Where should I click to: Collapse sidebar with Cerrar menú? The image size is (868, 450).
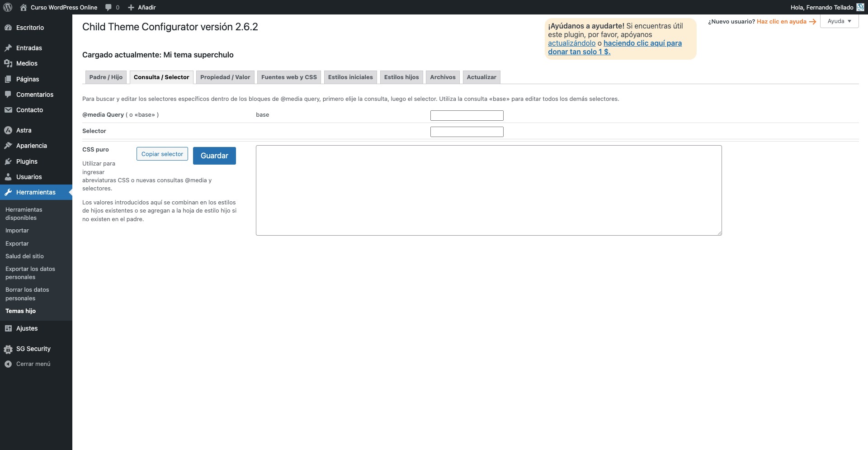[x=27, y=364]
